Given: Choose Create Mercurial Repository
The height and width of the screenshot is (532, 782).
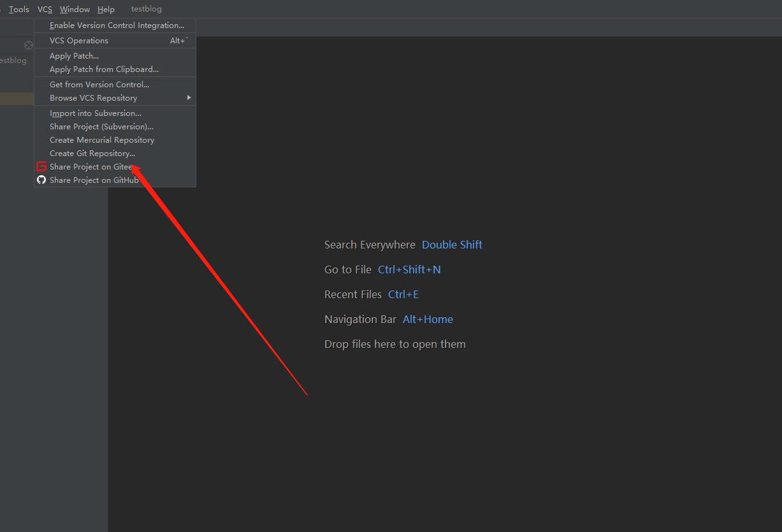Looking at the screenshot, I should (101, 140).
